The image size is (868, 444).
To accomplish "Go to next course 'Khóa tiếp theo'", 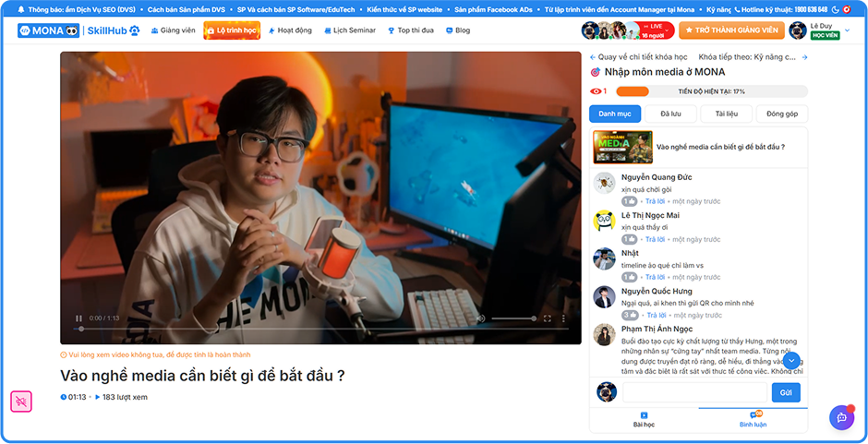I will point(753,57).
